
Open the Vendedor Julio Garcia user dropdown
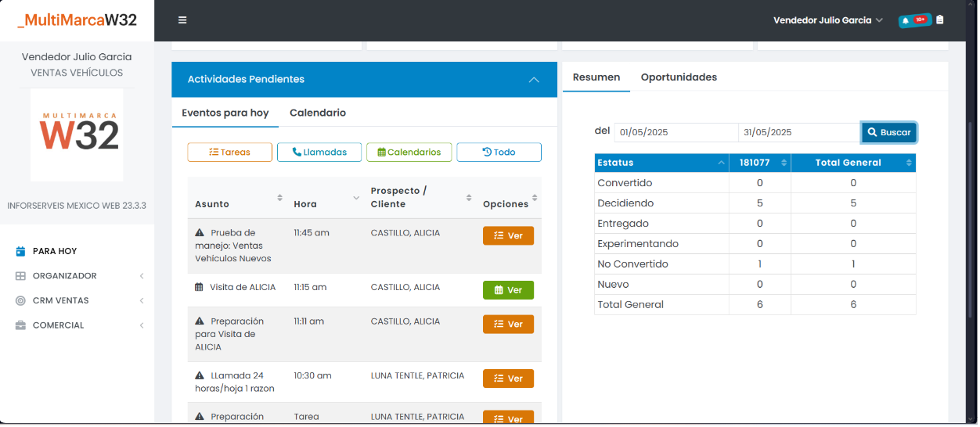tap(828, 20)
